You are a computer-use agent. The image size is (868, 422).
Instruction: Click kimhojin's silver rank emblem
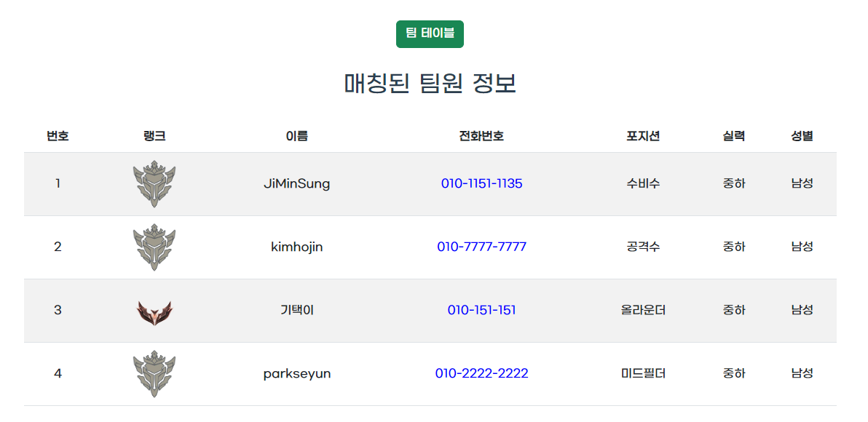pyautogui.click(x=154, y=247)
